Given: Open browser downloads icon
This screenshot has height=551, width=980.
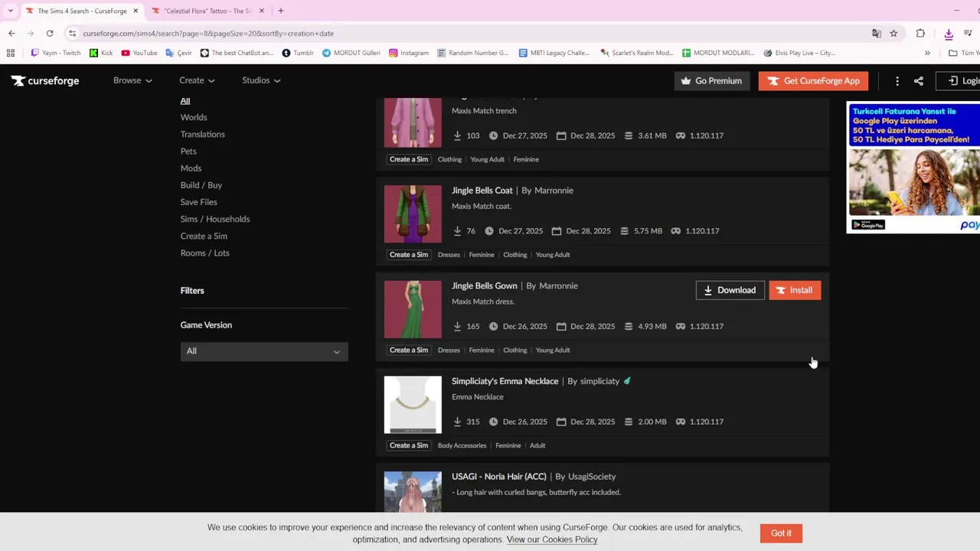Looking at the screenshot, I should pos(949,34).
